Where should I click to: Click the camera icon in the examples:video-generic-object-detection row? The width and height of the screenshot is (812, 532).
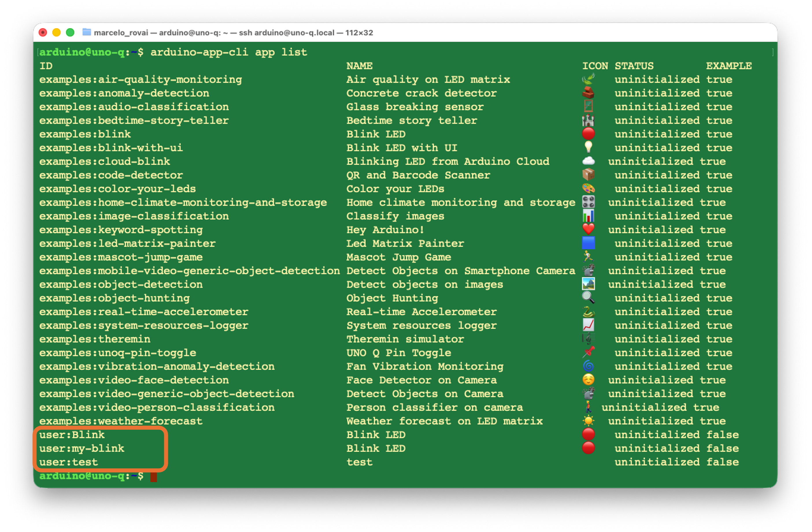pyautogui.click(x=588, y=393)
